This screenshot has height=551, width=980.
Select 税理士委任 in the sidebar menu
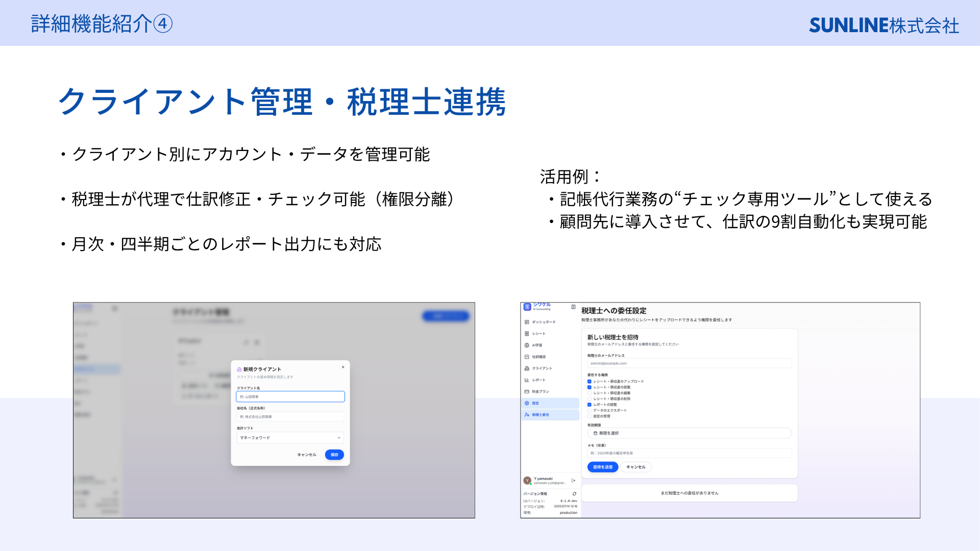pos(550,415)
